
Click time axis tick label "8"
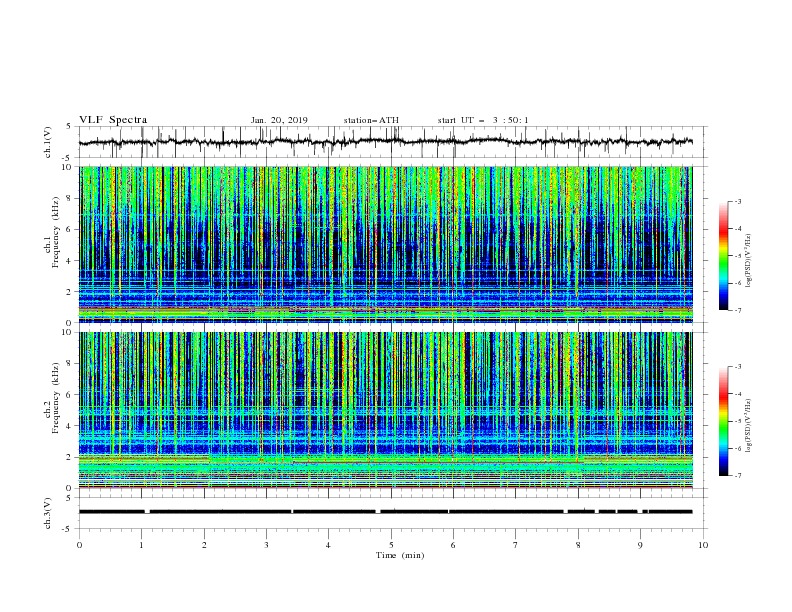tap(578, 545)
